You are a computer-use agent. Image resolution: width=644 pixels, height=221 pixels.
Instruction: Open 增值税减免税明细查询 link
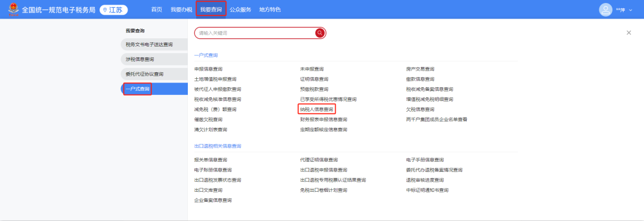[x=429, y=99]
